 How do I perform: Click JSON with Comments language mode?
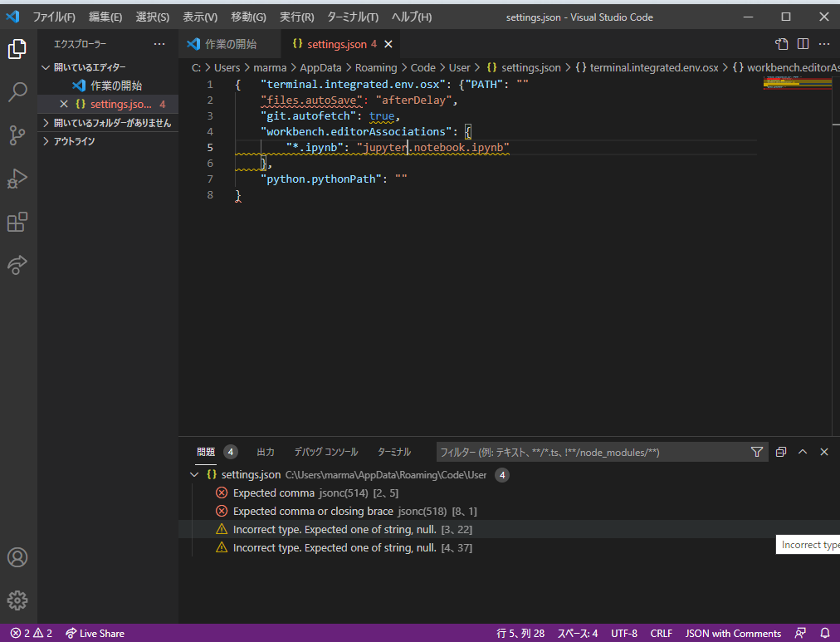point(732,633)
